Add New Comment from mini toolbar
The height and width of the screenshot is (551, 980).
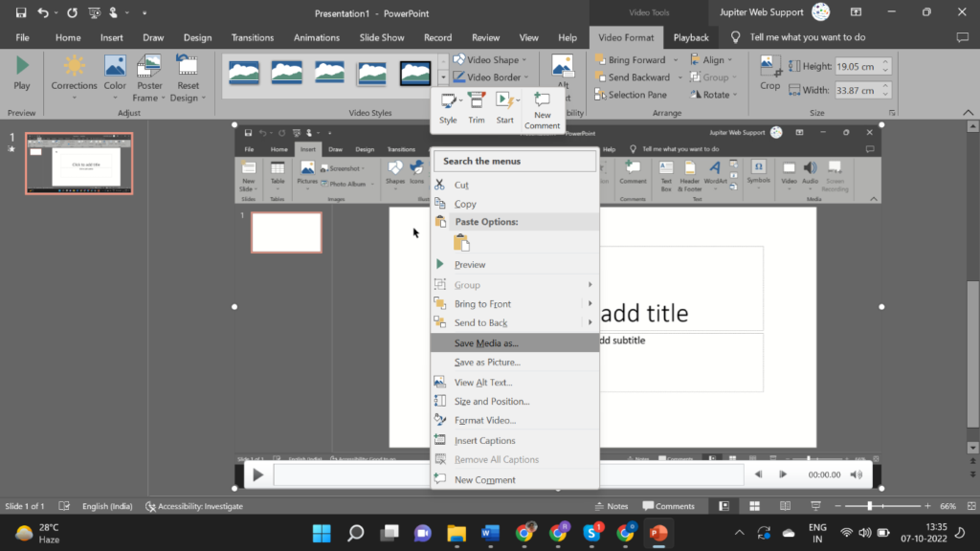(542, 111)
